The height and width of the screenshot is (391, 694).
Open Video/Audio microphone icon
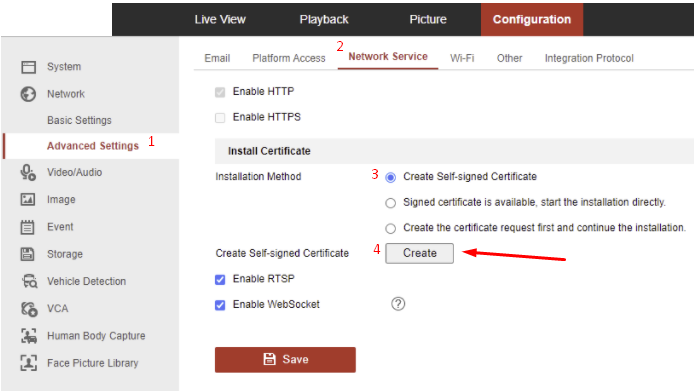click(x=28, y=172)
